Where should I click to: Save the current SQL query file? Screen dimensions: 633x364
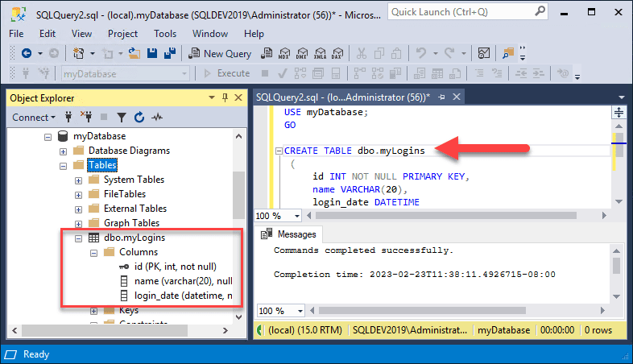151,53
